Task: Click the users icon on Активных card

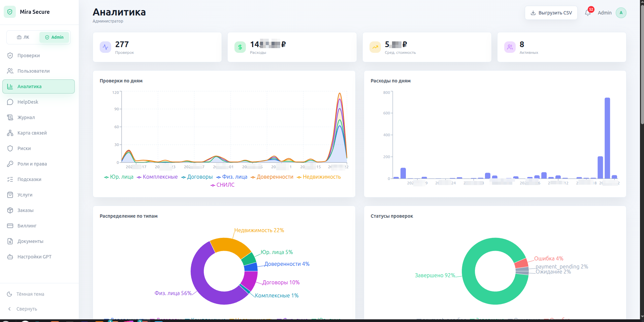Action: (510, 47)
